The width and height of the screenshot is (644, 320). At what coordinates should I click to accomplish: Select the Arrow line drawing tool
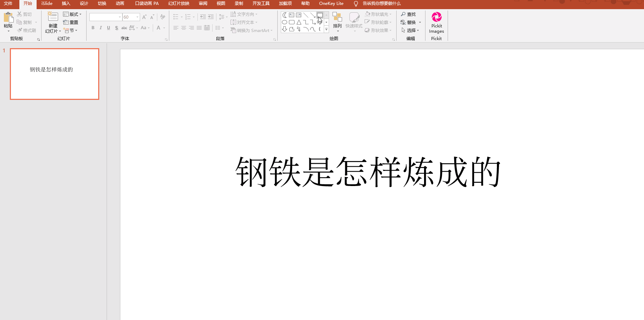pos(312,15)
